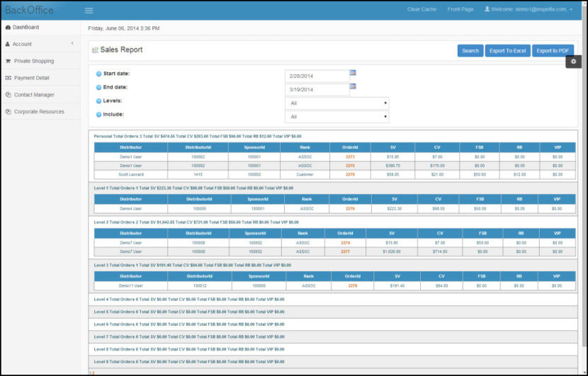Open the Front Page link

tap(460, 9)
